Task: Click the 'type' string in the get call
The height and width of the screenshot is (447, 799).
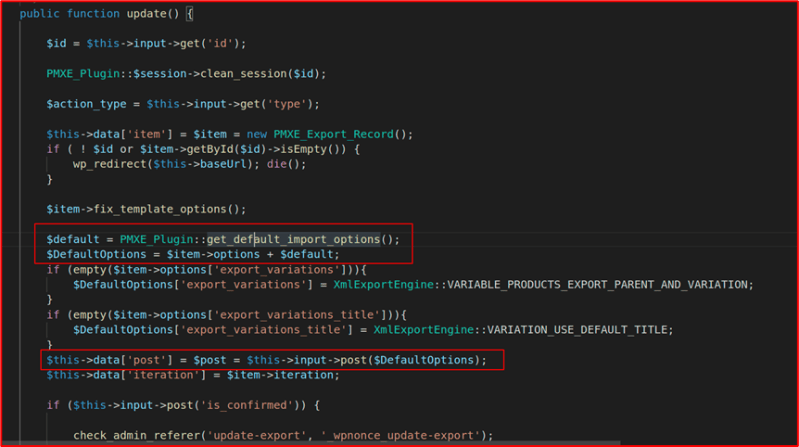Action: point(287,104)
